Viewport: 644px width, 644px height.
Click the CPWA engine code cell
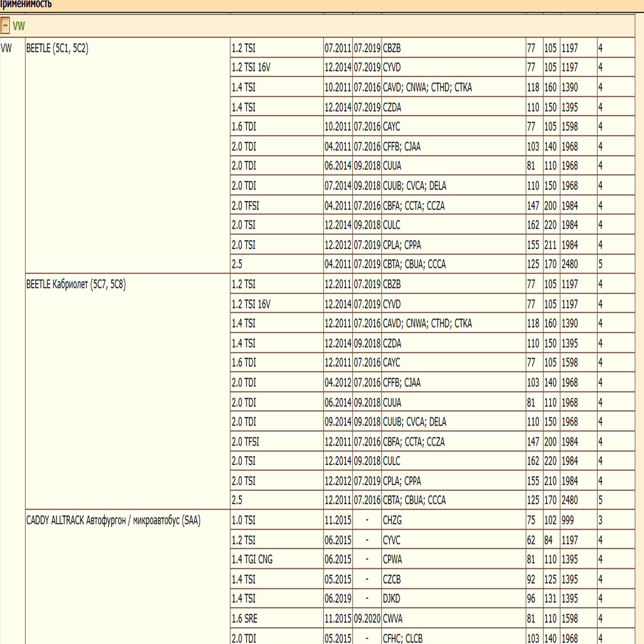tap(392, 559)
